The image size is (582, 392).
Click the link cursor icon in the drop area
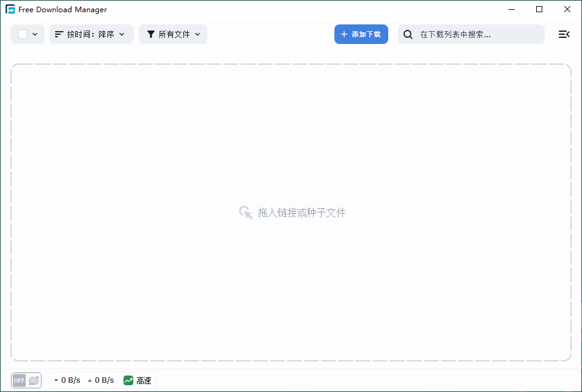[246, 212]
